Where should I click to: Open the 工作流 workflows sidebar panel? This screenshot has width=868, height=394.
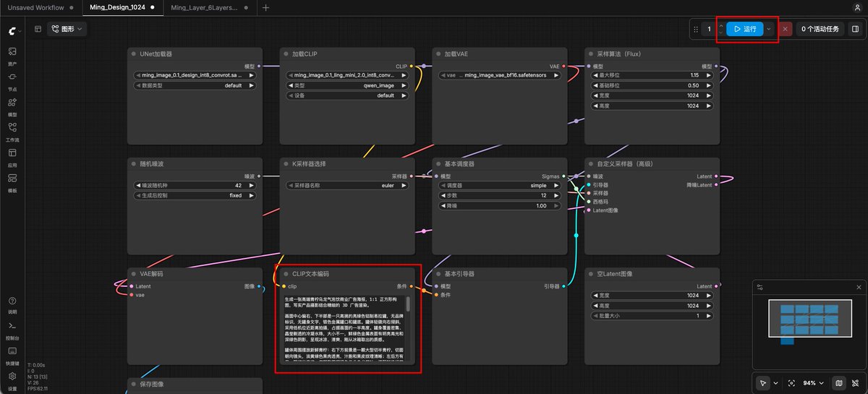pyautogui.click(x=12, y=132)
